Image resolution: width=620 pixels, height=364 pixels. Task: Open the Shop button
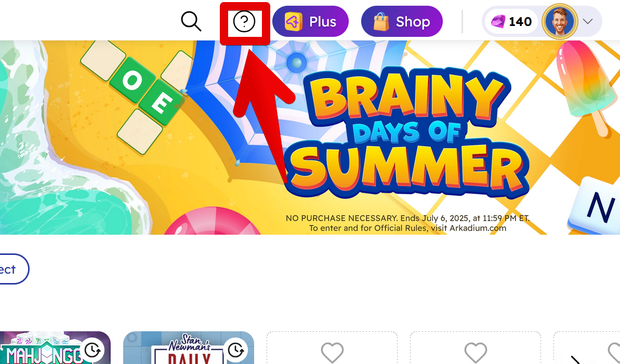402,21
